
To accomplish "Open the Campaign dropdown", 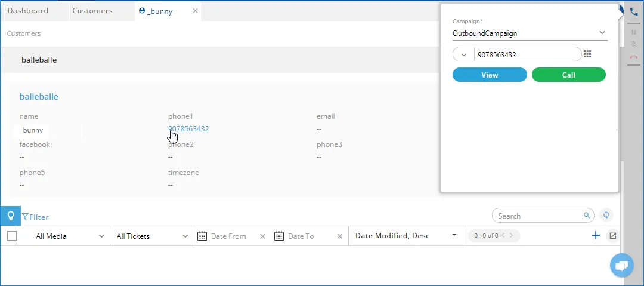I will 530,33.
